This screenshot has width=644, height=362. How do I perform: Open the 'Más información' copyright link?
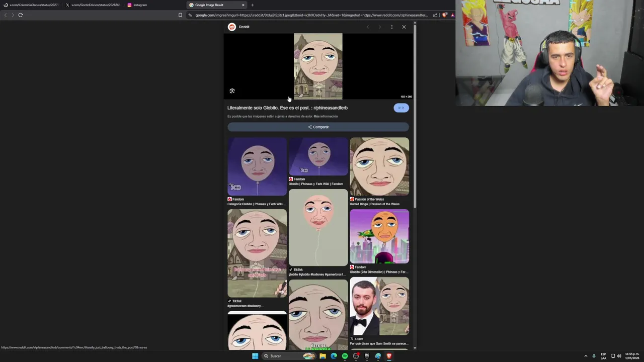point(326,117)
